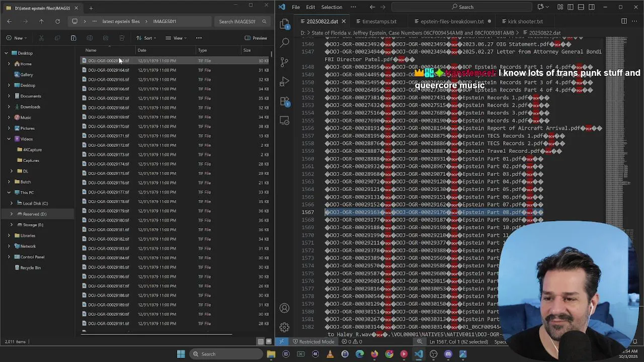Click split editor right icon in VS Code
The width and height of the screenshot is (644, 362).
tap(624, 21)
